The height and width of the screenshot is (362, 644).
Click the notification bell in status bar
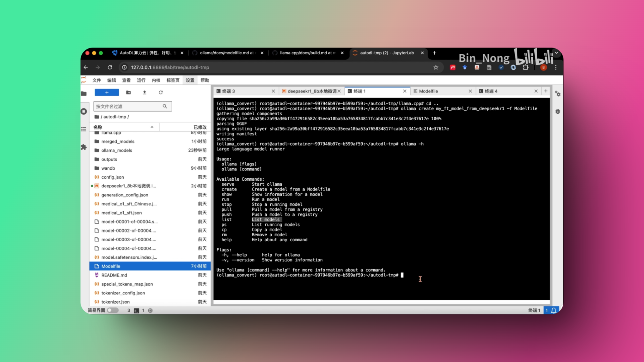coord(554,310)
